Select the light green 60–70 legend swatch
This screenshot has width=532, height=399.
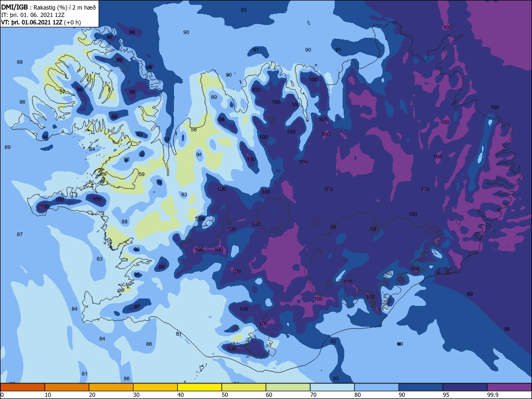[288, 387]
